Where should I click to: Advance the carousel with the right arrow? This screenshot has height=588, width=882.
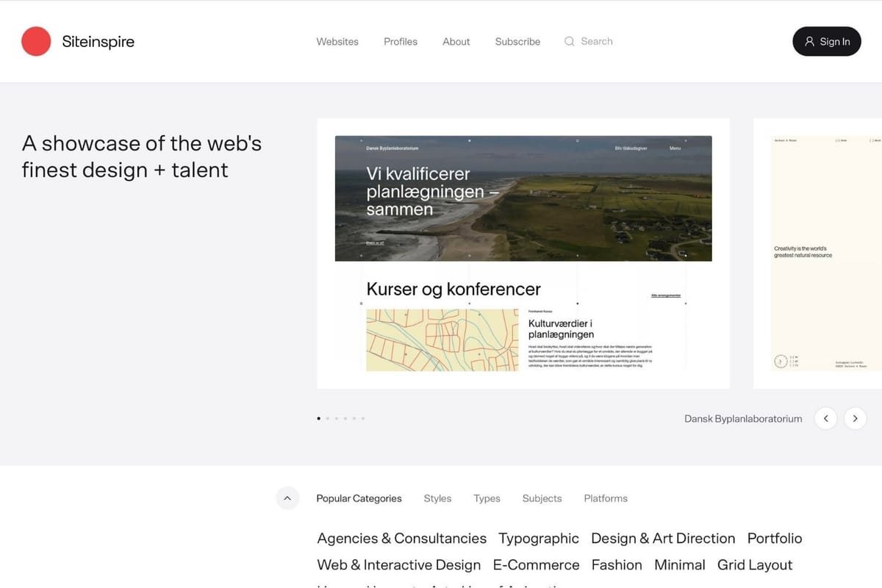click(x=855, y=418)
